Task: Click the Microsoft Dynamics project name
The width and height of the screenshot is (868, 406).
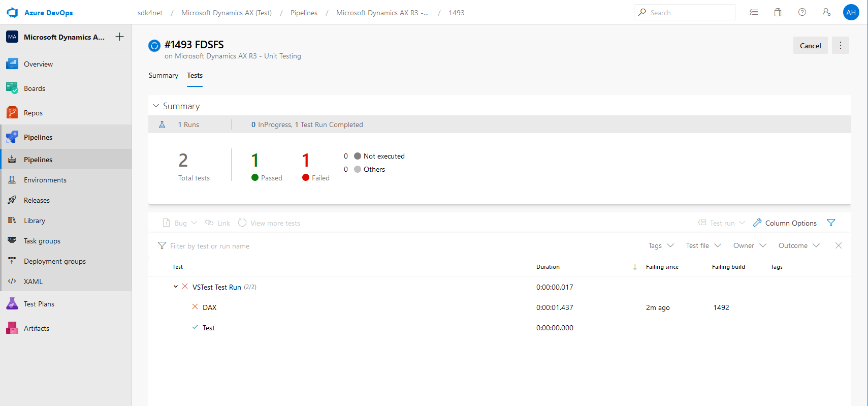Action: [64, 37]
